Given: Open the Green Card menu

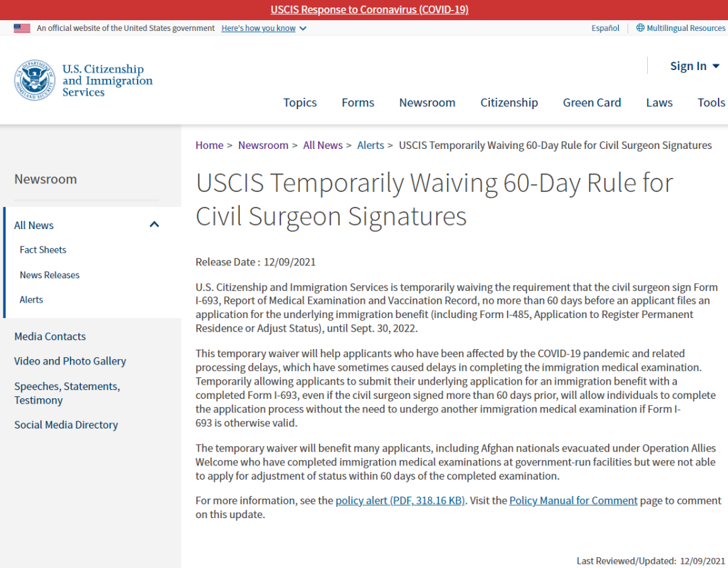Looking at the screenshot, I should tap(592, 102).
